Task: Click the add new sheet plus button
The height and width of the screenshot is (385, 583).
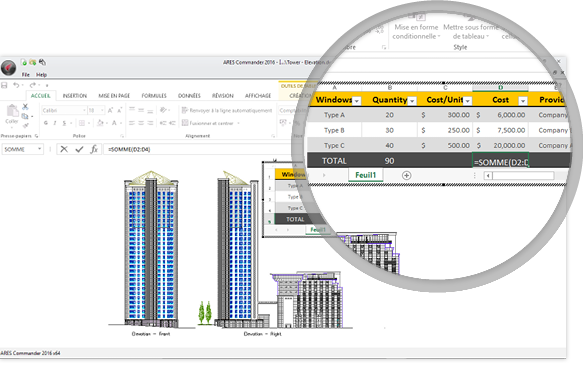Action: point(406,175)
